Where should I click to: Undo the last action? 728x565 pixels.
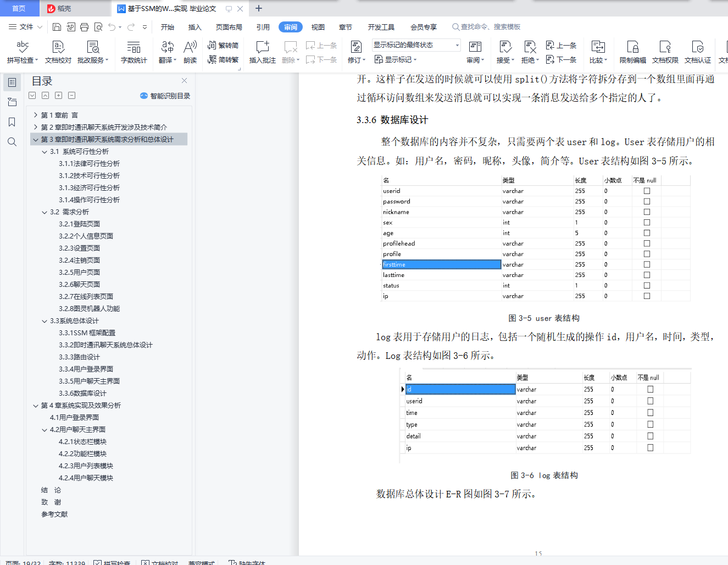tap(112, 27)
